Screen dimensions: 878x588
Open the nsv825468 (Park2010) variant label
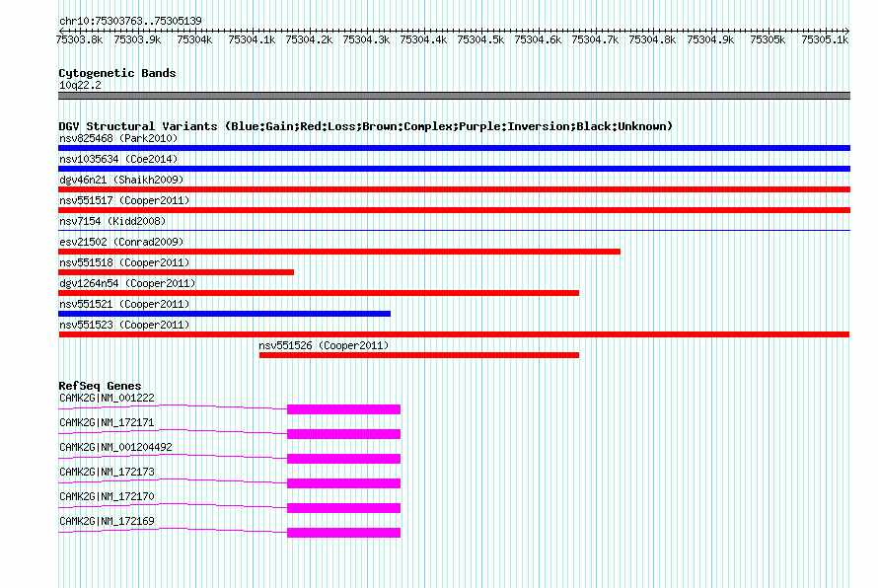pos(118,138)
